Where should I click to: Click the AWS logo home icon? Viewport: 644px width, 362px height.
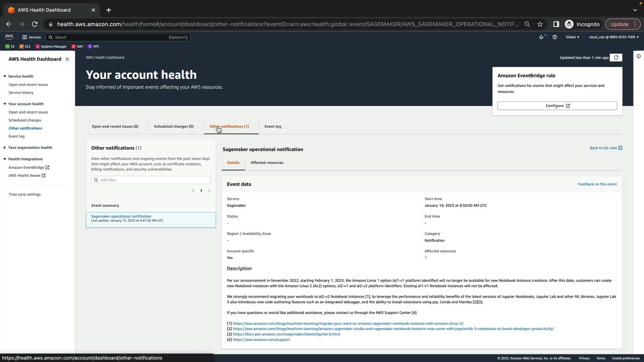coord(9,37)
